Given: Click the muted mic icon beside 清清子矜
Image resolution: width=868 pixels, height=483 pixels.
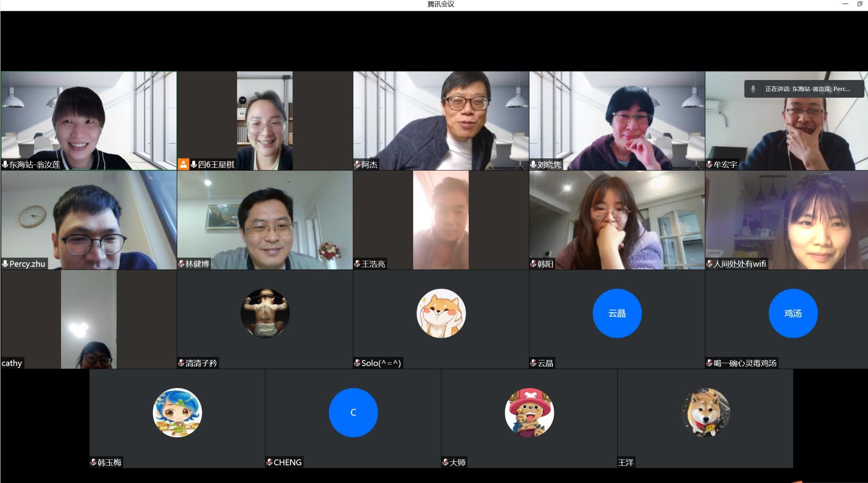Looking at the screenshot, I should (x=181, y=363).
